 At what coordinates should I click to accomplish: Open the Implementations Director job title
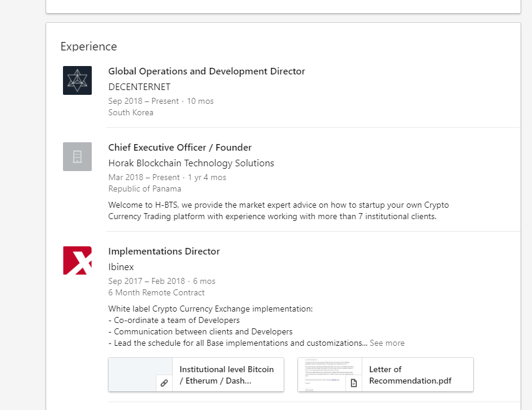164,252
